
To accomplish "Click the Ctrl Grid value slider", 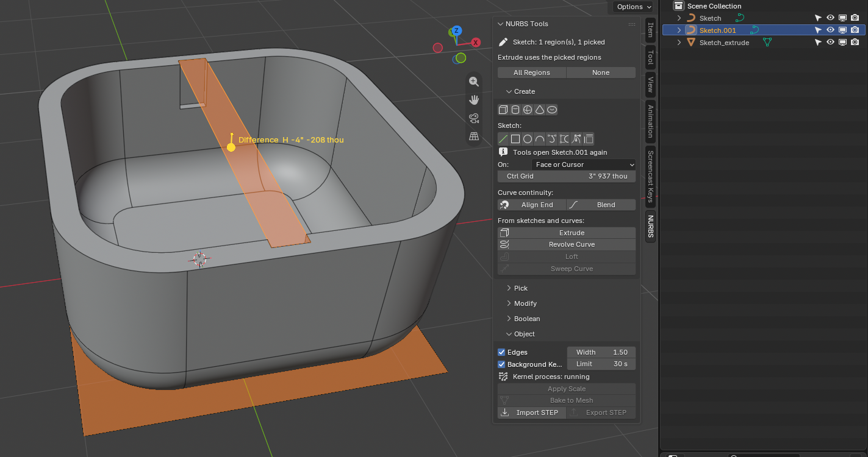I will click(567, 176).
